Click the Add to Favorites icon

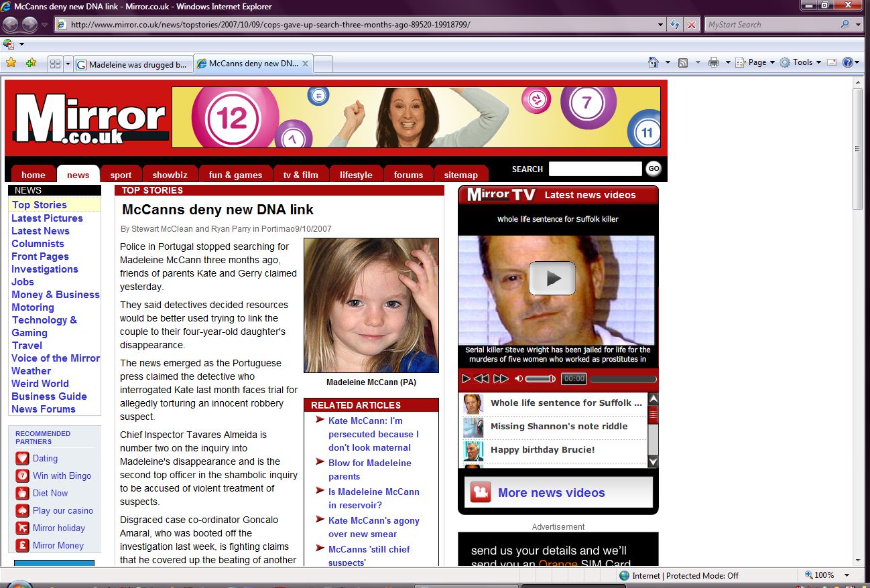[x=31, y=63]
